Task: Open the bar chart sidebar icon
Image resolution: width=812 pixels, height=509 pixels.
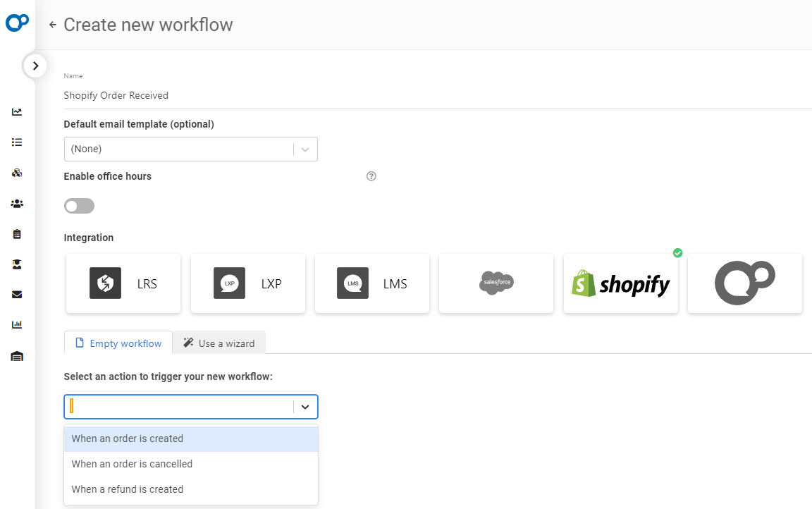Action: 17,325
